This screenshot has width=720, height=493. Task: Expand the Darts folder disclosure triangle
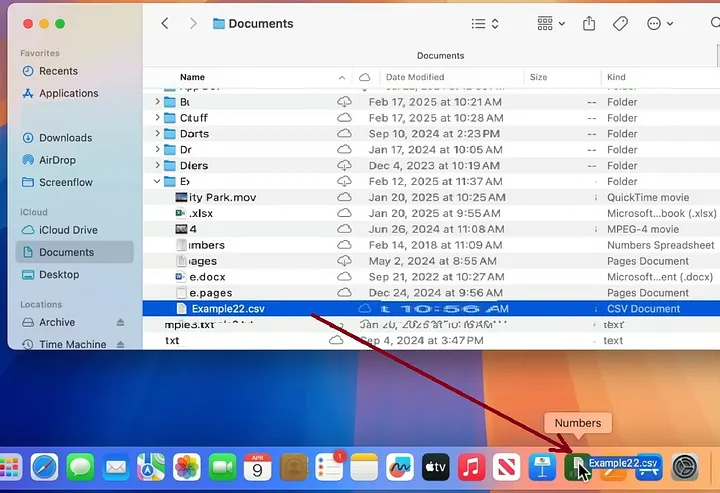pyautogui.click(x=158, y=134)
